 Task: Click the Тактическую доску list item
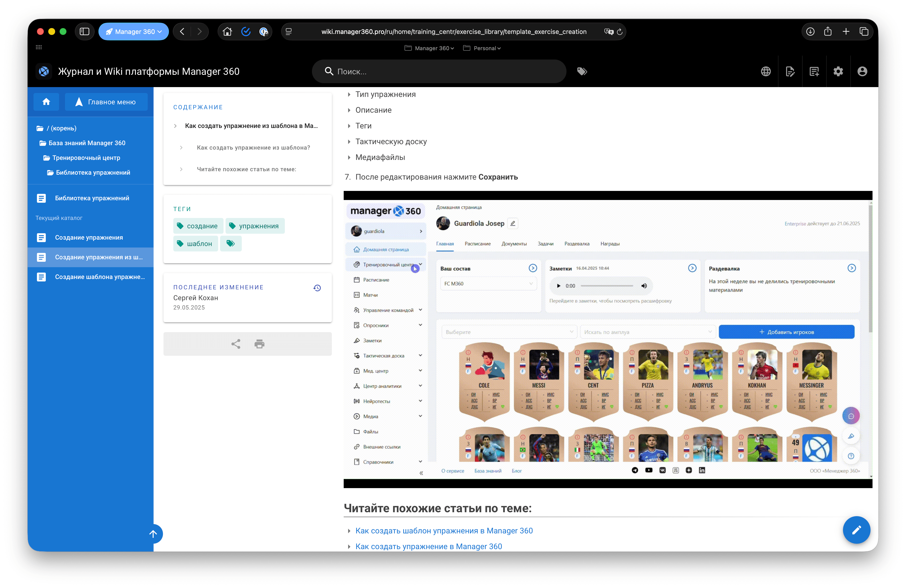pos(391,142)
